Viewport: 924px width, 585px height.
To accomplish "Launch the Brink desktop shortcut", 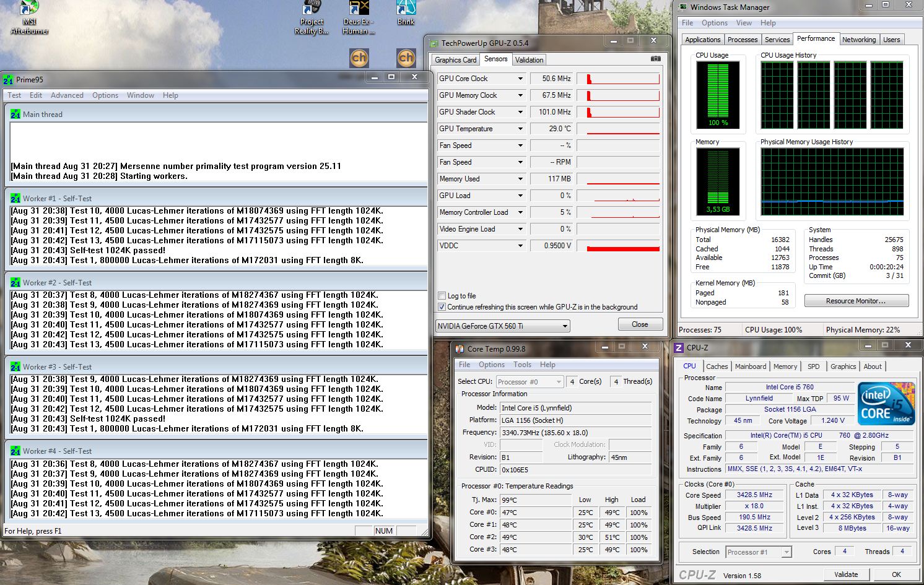I will pyautogui.click(x=406, y=14).
